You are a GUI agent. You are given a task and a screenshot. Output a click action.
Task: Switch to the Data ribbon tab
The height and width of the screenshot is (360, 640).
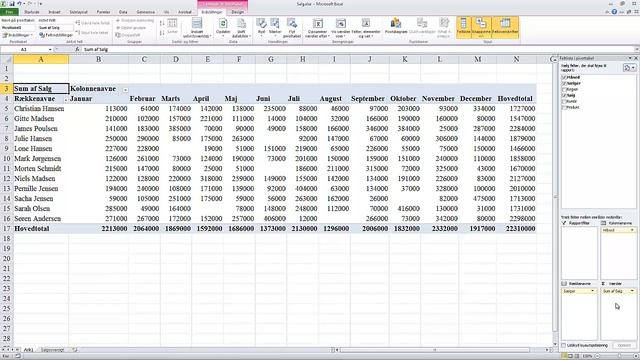pos(123,12)
